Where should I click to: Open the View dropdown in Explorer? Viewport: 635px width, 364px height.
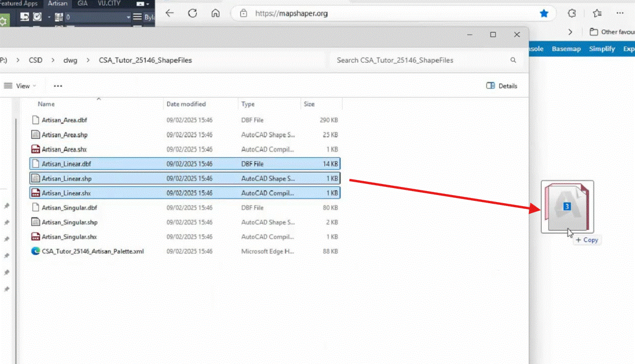tap(20, 86)
